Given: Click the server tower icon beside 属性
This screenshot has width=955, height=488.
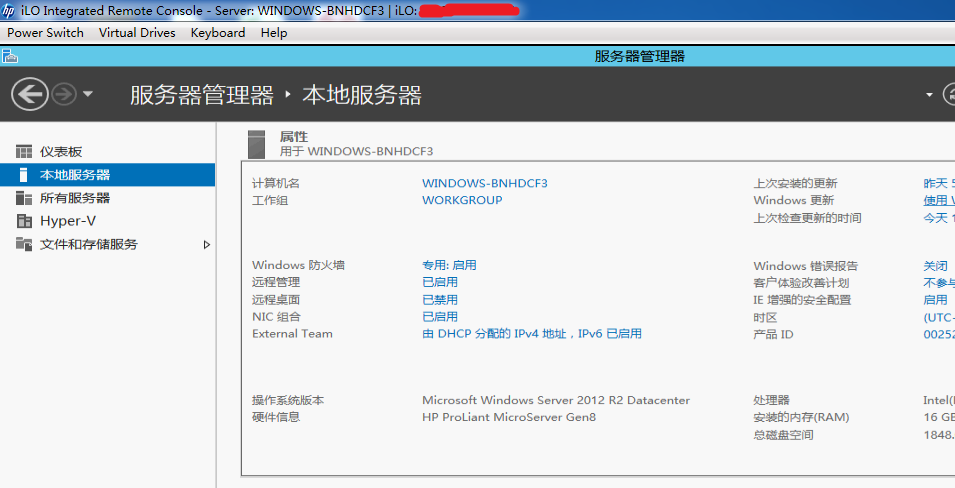Looking at the screenshot, I should pyautogui.click(x=256, y=144).
